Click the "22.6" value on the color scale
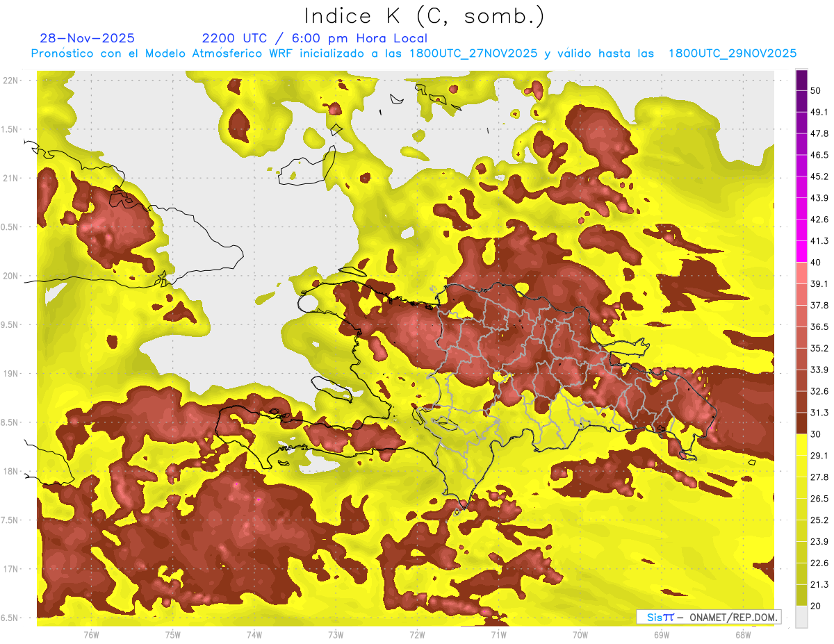834x644 pixels. [x=819, y=563]
